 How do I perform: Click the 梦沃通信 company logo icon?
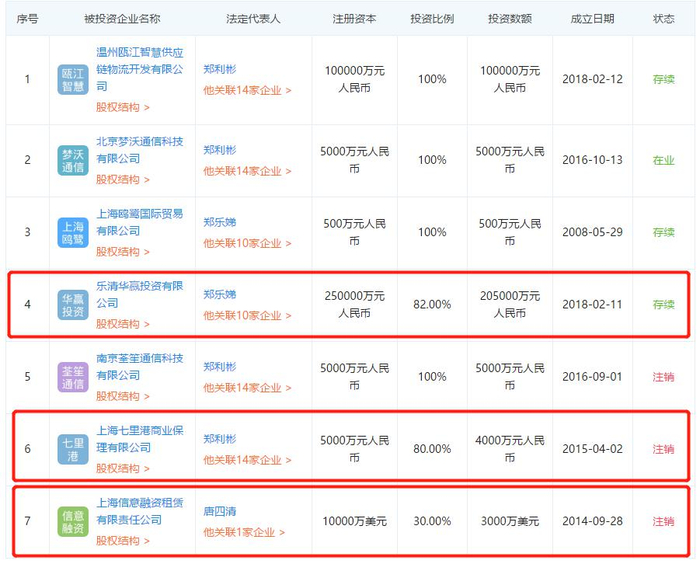[73, 160]
